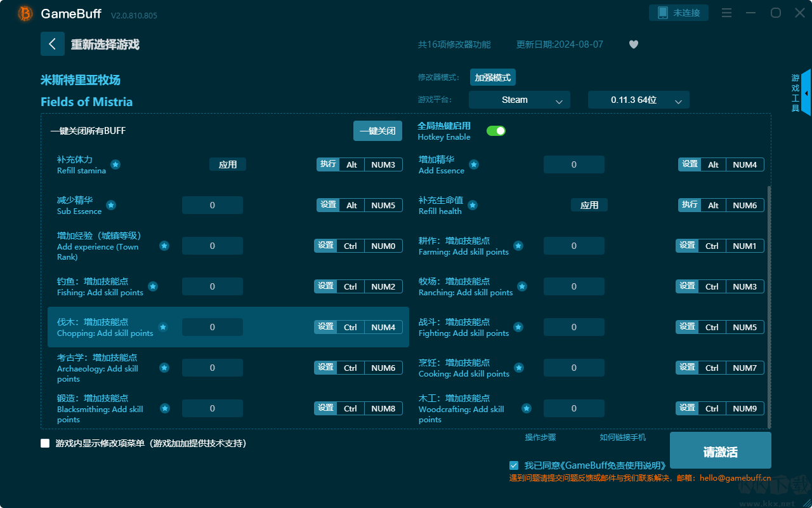The width and height of the screenshot is (812, 508).
Task: Click the Blacksmithing skill points value field
Action: tap(213, 408)
